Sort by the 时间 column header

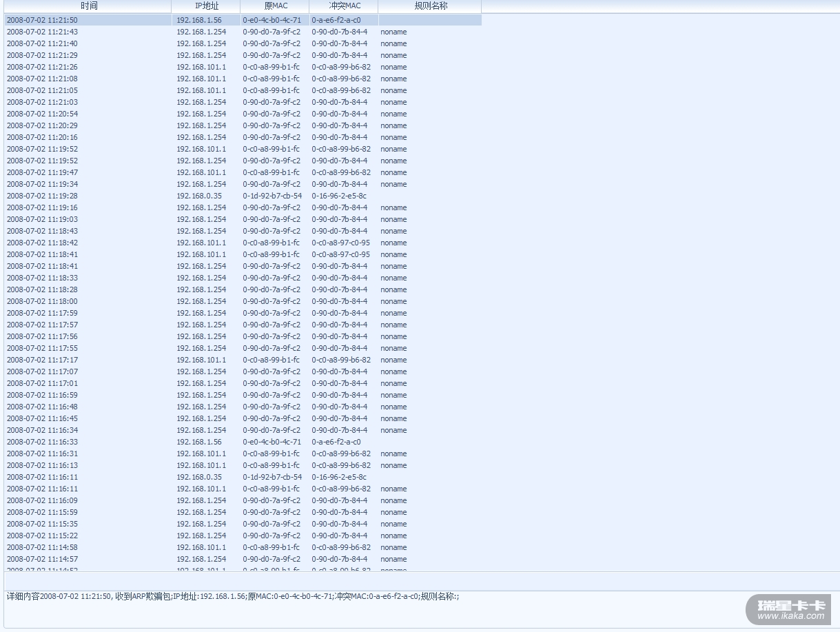point(88,6)
